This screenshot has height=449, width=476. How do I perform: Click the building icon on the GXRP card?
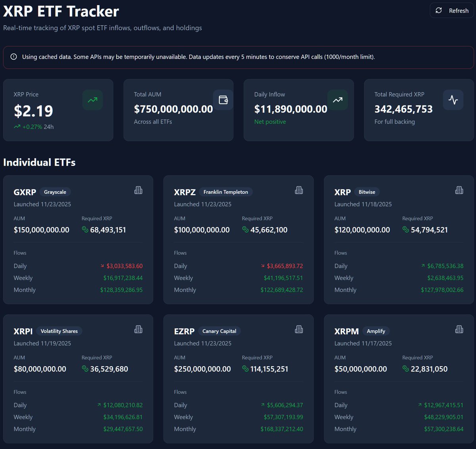click(138, 190)
